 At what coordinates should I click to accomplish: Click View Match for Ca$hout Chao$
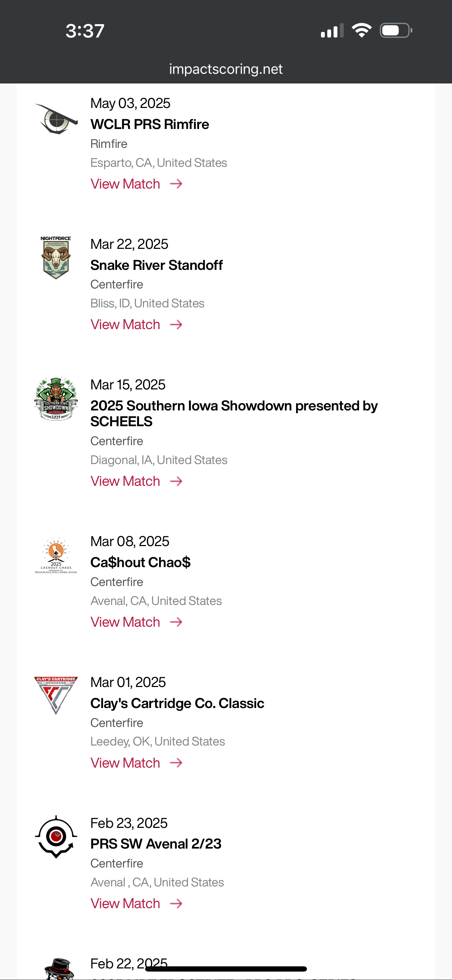pos(136,622)
